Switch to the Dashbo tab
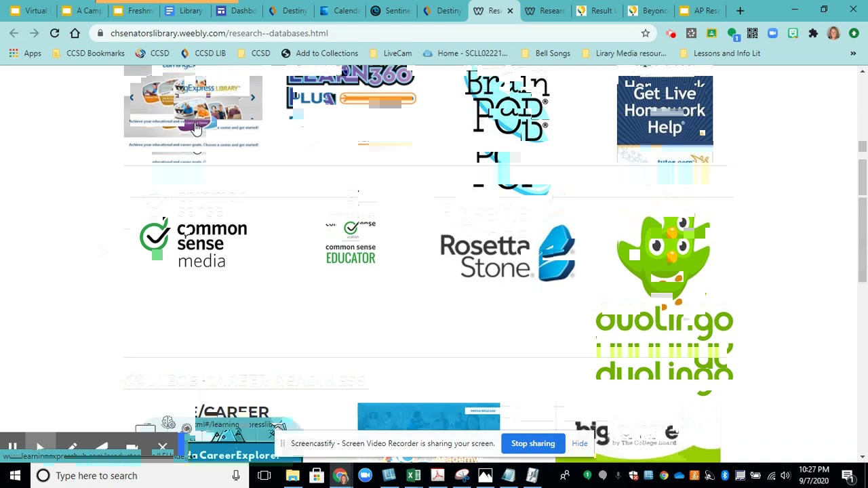Screen dimensions: 868x488 pyautogui.click(x=235, y=11)
